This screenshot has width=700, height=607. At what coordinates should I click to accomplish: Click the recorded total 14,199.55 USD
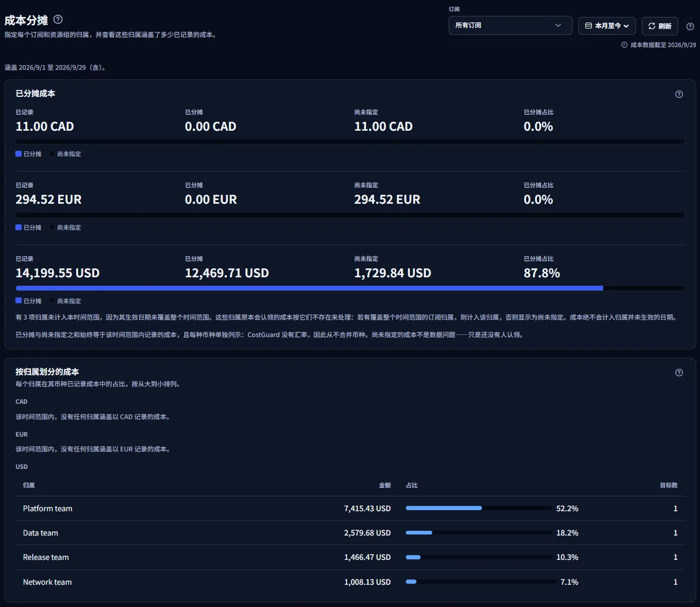(x=58, y=273)
